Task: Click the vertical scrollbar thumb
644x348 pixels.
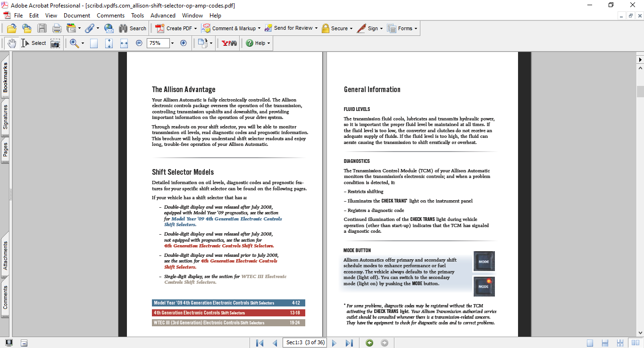Action: click(x=640, y=91)
